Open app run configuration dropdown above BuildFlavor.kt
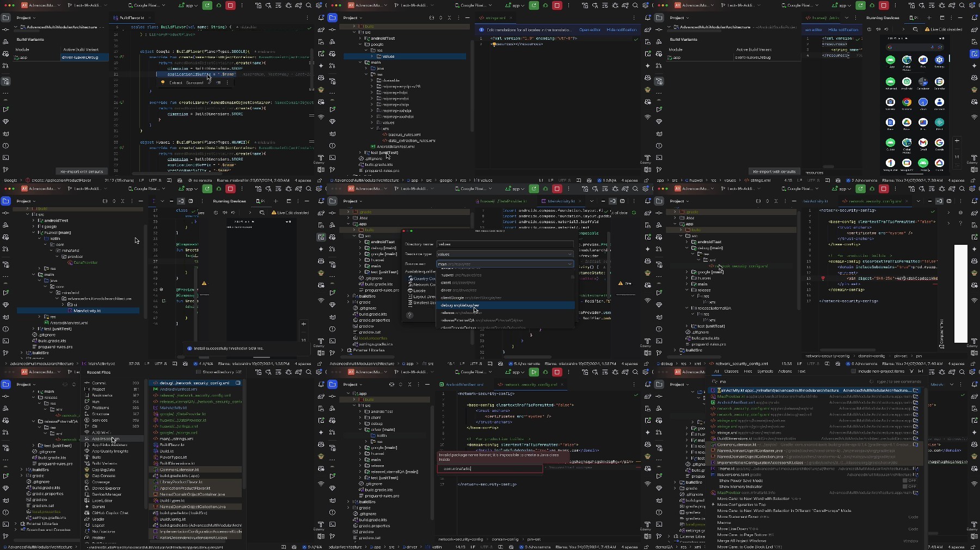 click(189, 5)
